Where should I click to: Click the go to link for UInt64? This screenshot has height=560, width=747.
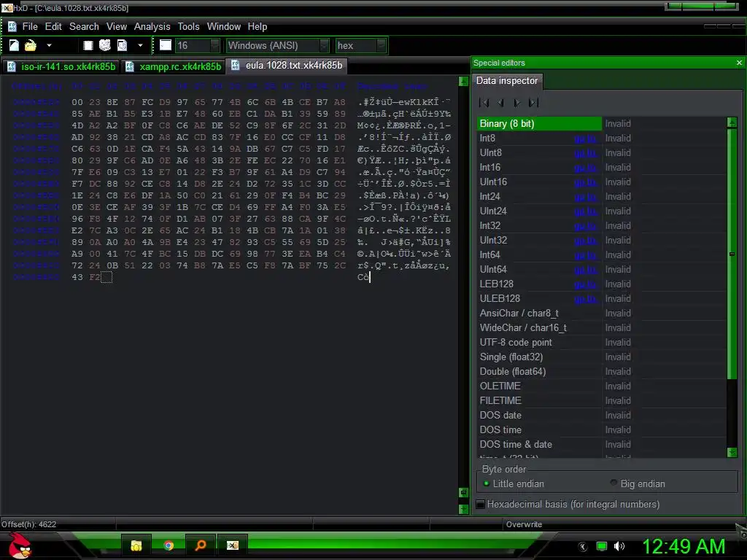(x=585, y=270)
